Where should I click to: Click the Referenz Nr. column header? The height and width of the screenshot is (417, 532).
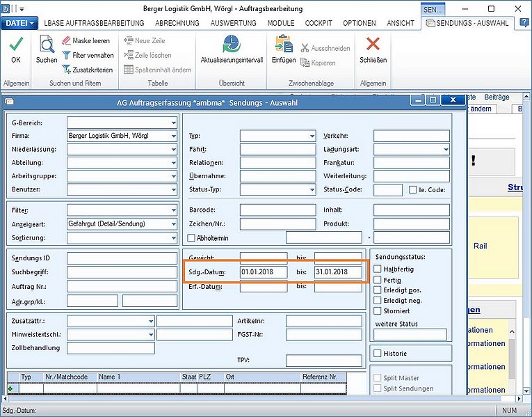point(323,377)
